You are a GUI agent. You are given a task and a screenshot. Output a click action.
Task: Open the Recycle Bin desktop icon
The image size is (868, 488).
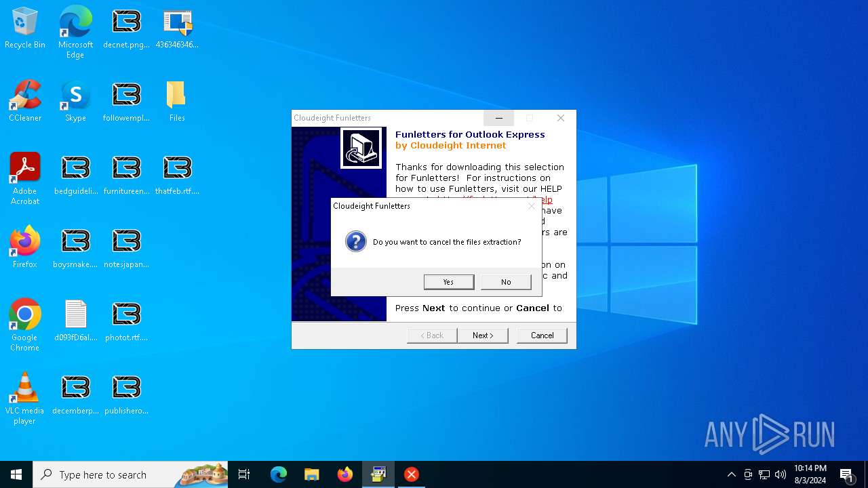click(25, 29)
